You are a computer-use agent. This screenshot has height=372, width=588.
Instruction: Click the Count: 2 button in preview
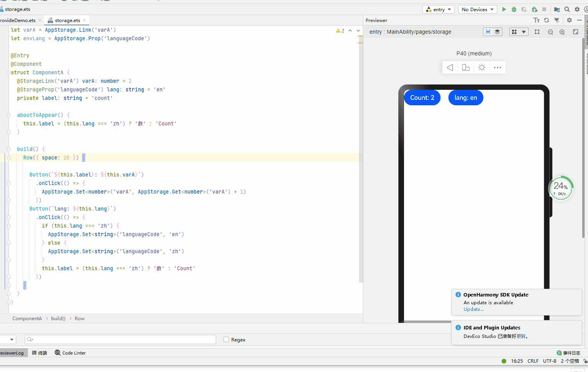[422, 98]
